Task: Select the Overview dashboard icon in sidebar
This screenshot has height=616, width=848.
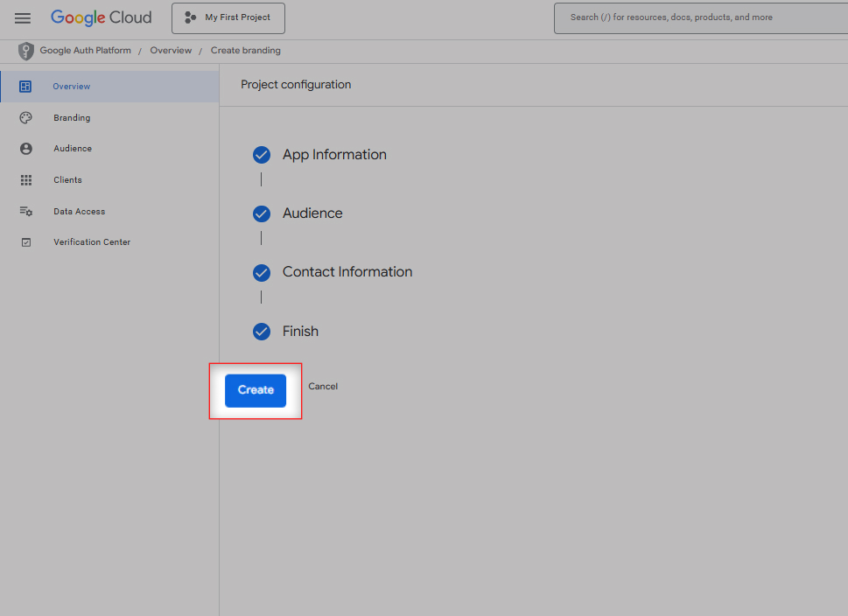Action: [x=25, y=87]
